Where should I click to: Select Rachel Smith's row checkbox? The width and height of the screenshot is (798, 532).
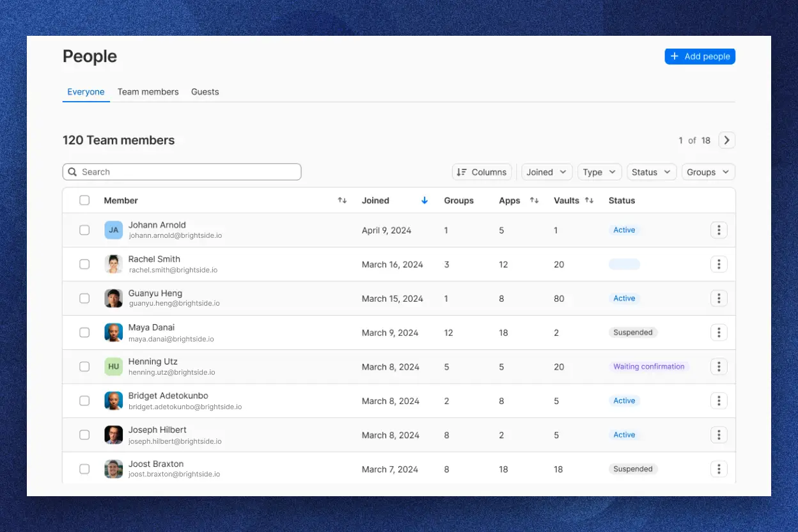pyautogui.click(x=84, y=263)
